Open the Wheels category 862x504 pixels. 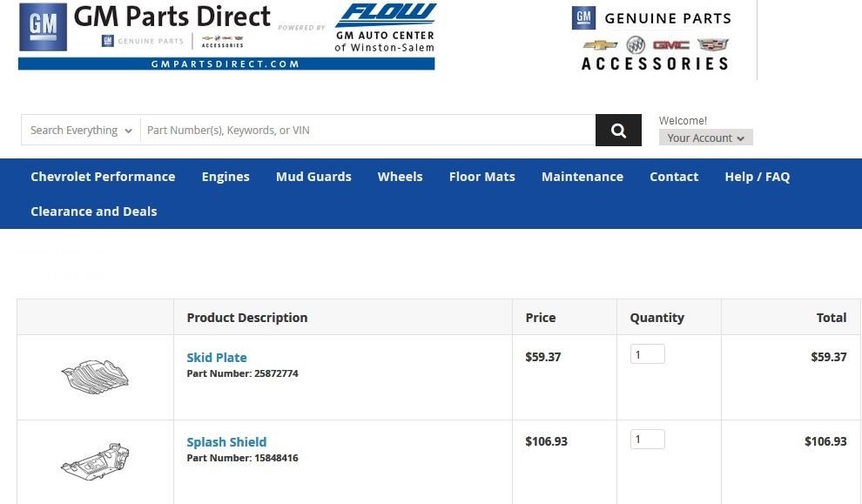(400, 177)
